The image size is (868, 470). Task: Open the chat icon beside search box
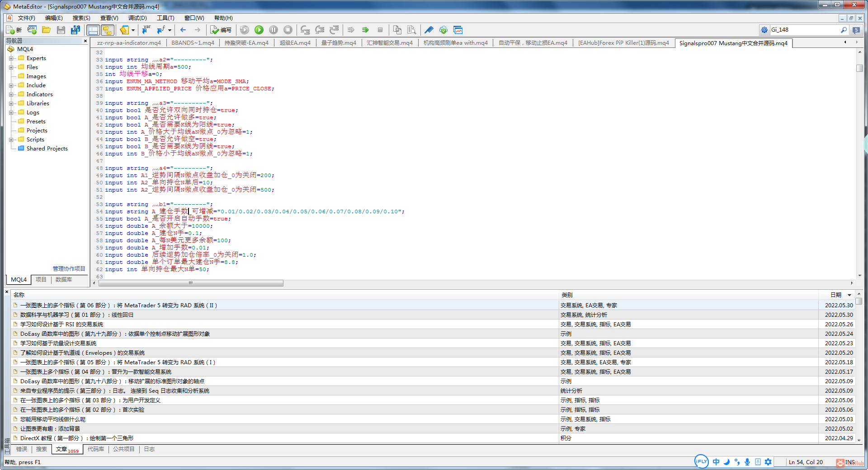pyautogui.click(x=856, y=30)
